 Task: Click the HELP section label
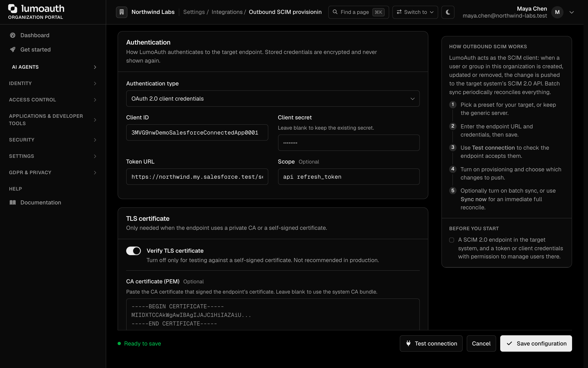coord(15,189)
